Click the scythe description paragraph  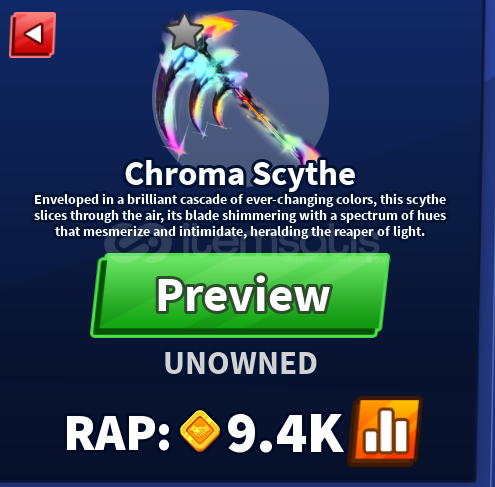240,215
